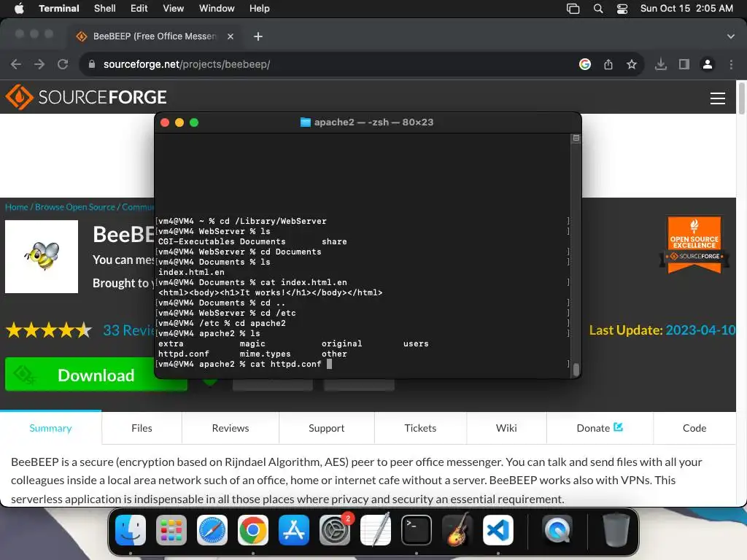The image size is (747, 560).
Task: Click the httpd.conf entry in Terminal listing
Action: pos(183,354)
